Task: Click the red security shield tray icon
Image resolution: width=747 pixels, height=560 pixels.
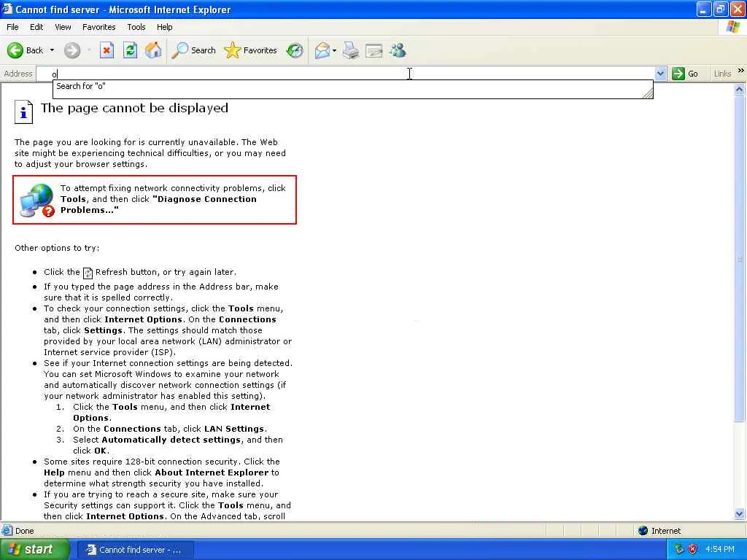Action: (693, 550)
